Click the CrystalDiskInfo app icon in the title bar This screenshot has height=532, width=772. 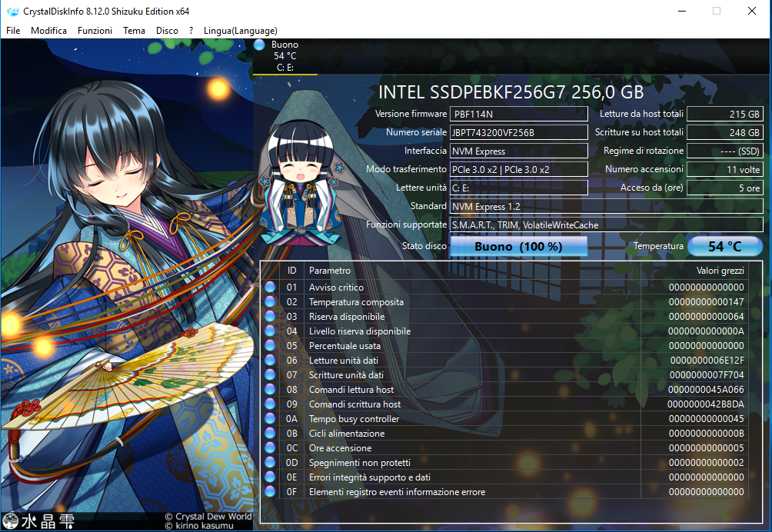point(12,11)
